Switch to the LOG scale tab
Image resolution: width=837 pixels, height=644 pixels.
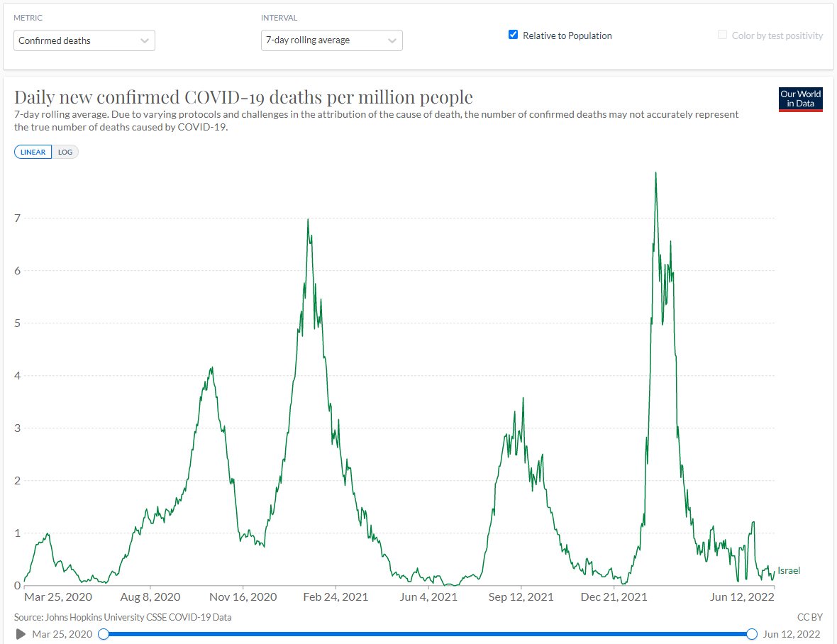tap(65, 152)
